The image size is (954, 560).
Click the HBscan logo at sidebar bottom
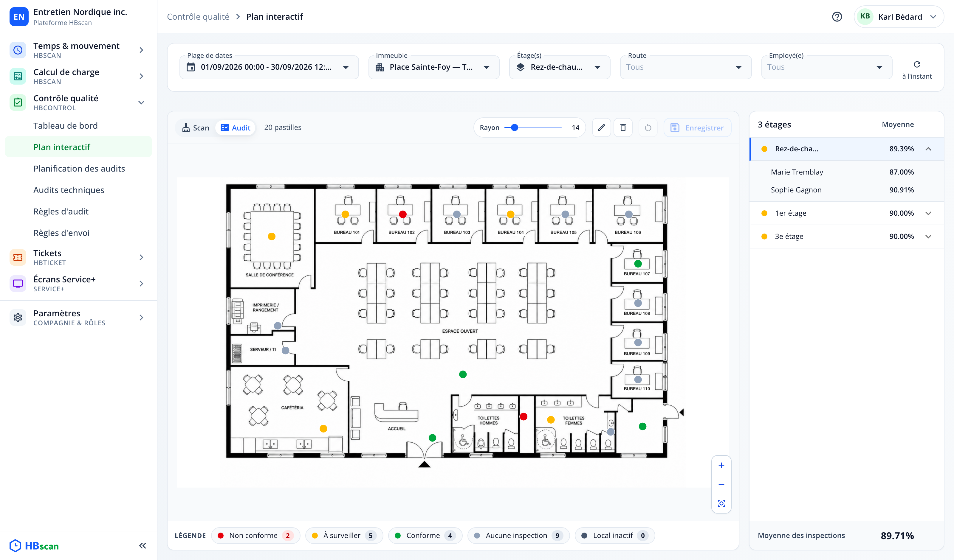point(34,546)
